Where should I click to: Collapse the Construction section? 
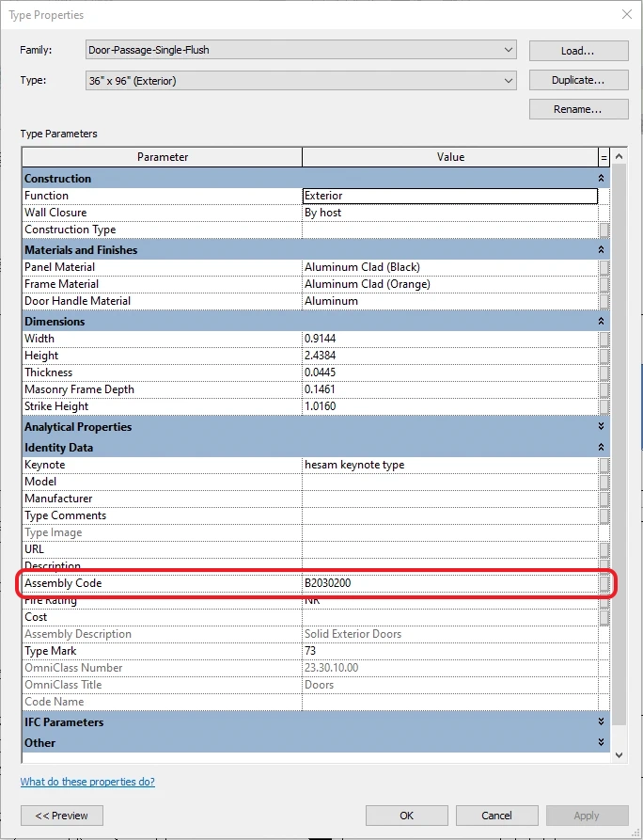point(601,179)
